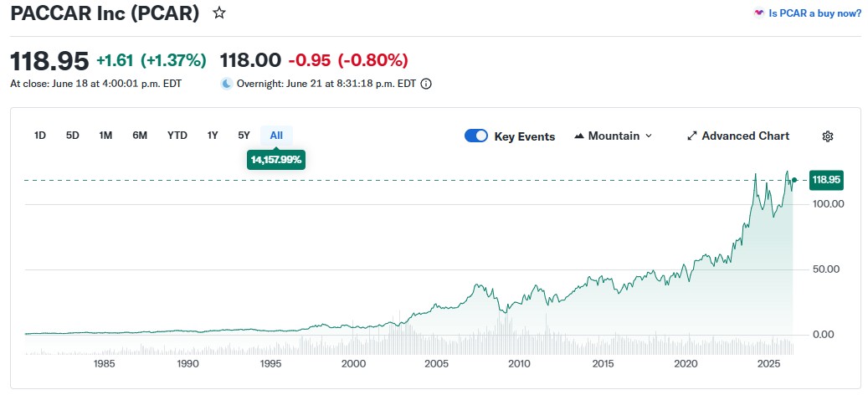The image size is (868, 395).
Task: Click the 14,157.99% return badge
Action: tap(276, 160)
